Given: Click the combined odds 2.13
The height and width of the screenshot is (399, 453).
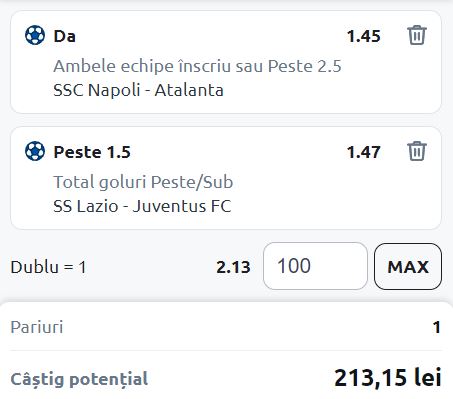Looking at the screenshot, I should point(233,267).
